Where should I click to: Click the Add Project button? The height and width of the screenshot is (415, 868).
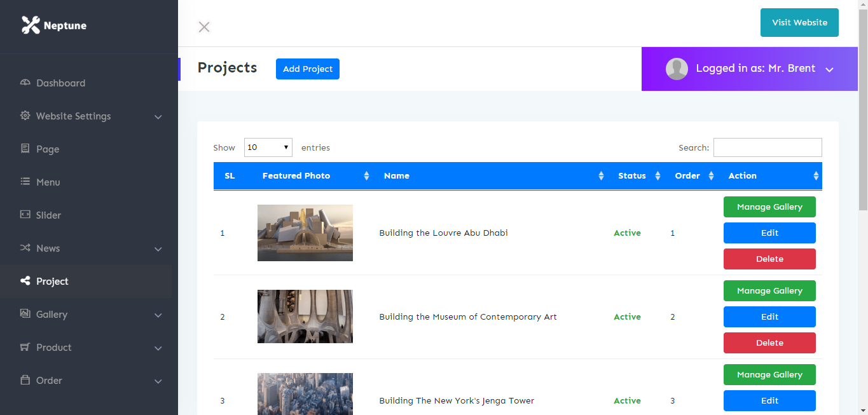pyautogui.click(x=308, y=69)
